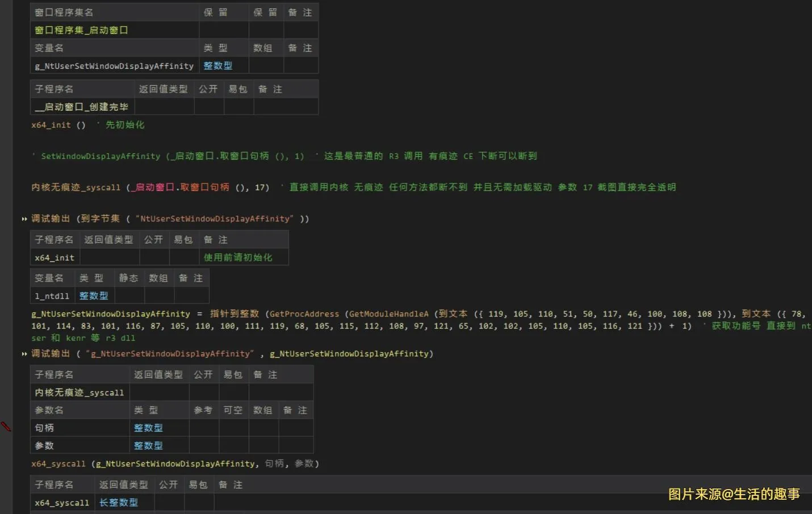Toggle the 易包 checkbox for 内核无痕迹_syscall
812x514 pixels.
point(233,392)
